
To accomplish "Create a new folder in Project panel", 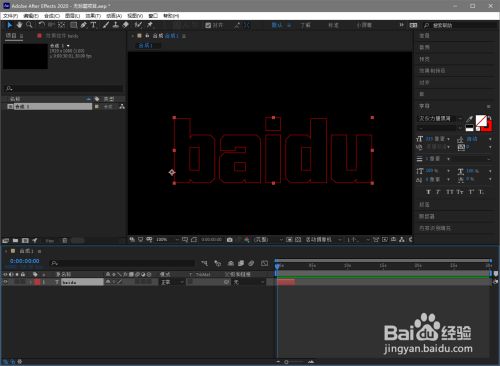I will pyautogui.click(x=15, y=240).
